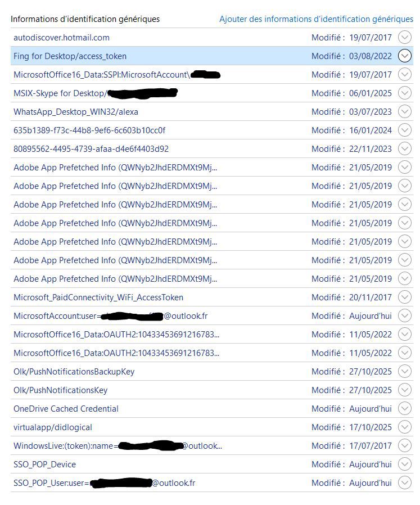Open the WindowsLive:(token):name= credential name
The width and height of the screenshot is (420, 505).
pos(118,446)
